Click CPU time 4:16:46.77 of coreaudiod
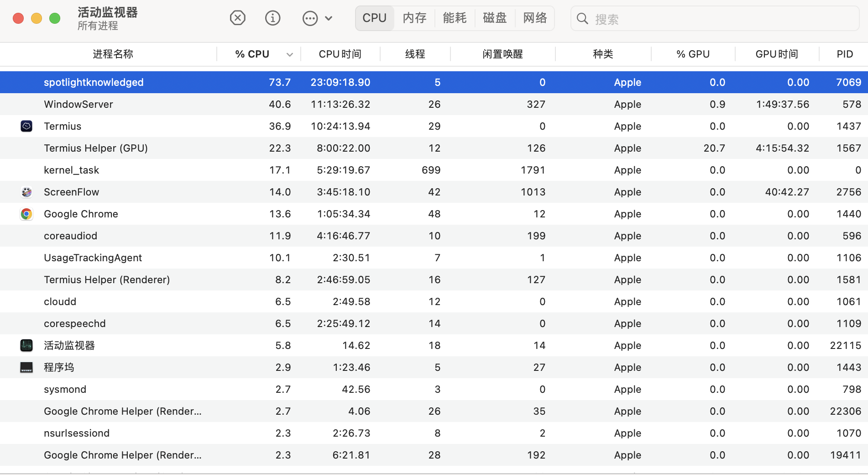This screenshot has height=475, width=868. (344, 236)
